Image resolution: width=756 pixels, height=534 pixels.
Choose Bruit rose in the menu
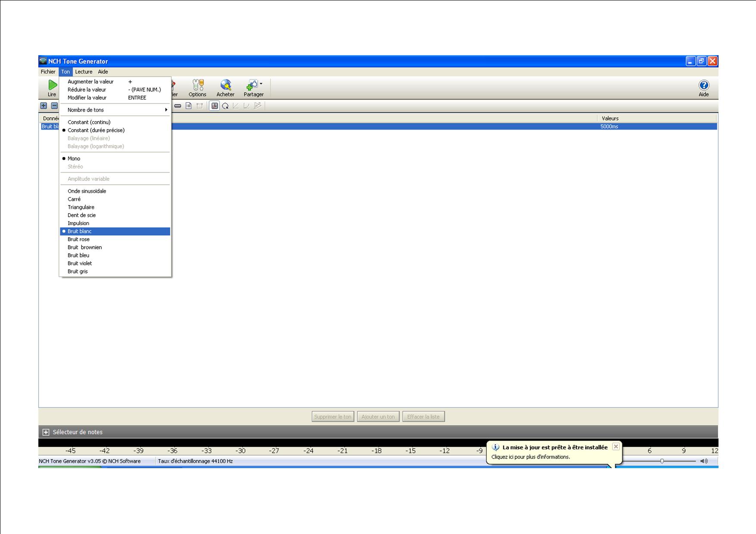coord(115,239)
